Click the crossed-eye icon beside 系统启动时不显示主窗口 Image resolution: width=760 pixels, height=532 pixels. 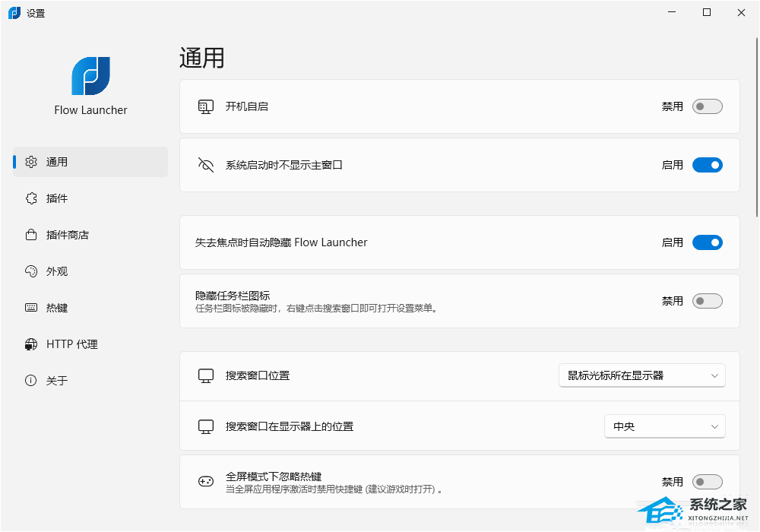(x=205, y=165)
